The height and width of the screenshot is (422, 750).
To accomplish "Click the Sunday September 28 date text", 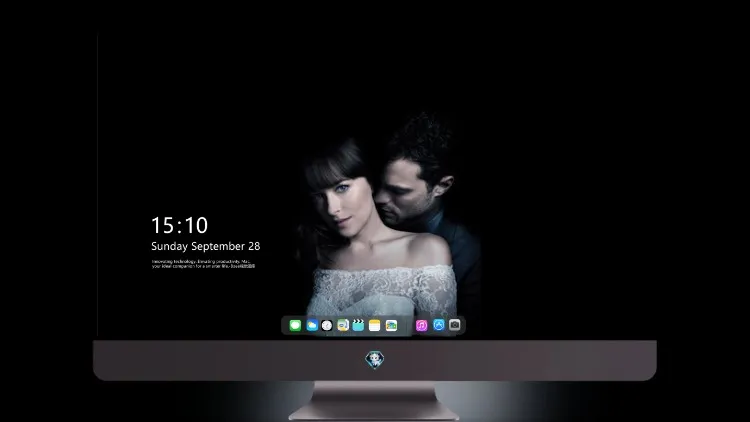I will (x=206, y=246).
